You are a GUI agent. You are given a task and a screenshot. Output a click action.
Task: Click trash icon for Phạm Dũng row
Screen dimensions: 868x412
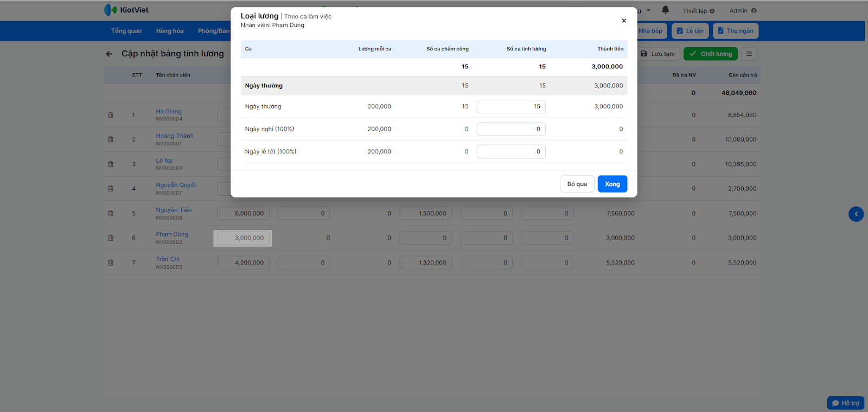coord(111,237)
